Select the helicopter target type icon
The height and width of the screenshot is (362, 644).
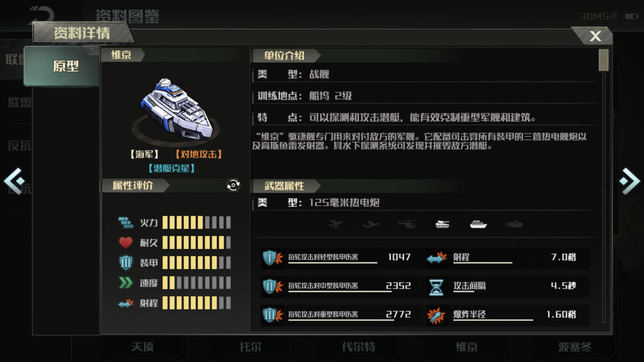[x=407, y=224]
